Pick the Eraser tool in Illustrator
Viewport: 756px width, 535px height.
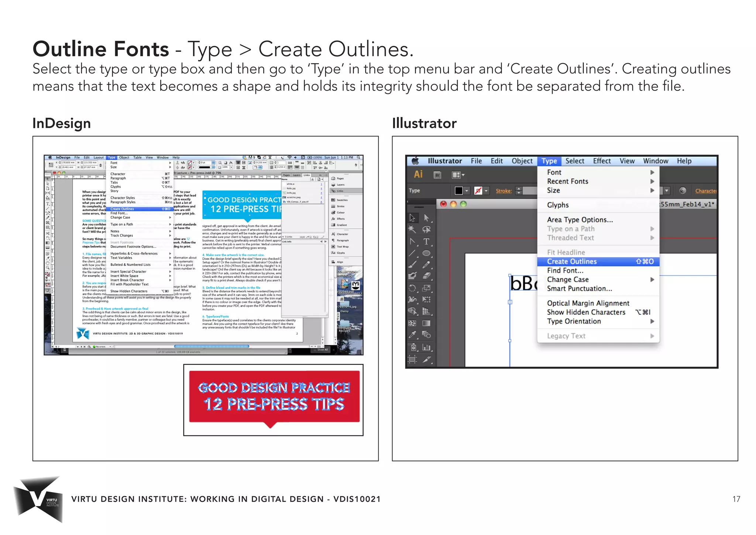426,276
